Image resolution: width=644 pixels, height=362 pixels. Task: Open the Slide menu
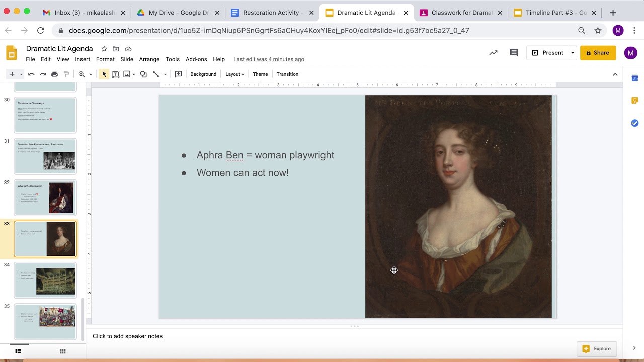127,59
